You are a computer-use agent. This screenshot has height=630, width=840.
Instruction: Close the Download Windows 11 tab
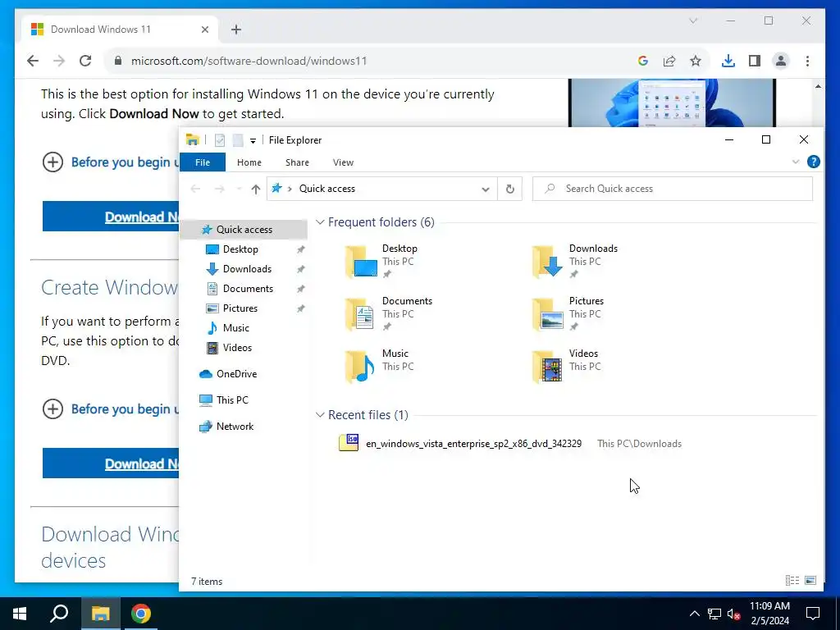coord(204,30)
